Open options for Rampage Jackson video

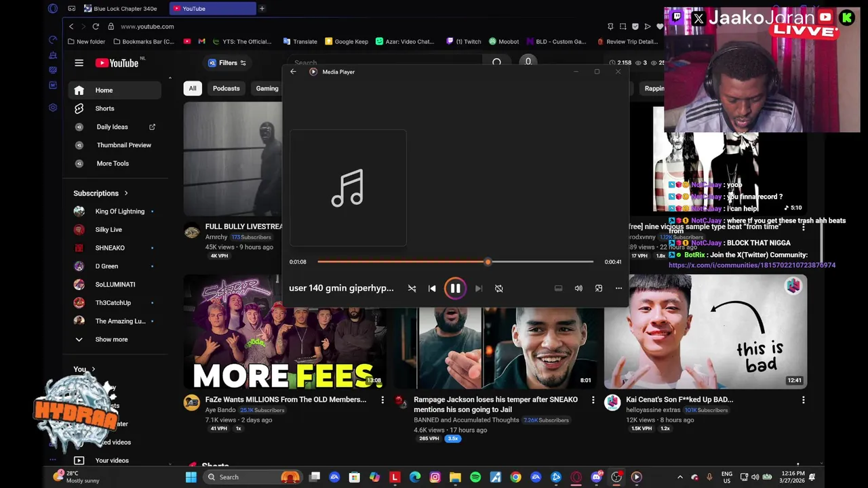(593, 400)
